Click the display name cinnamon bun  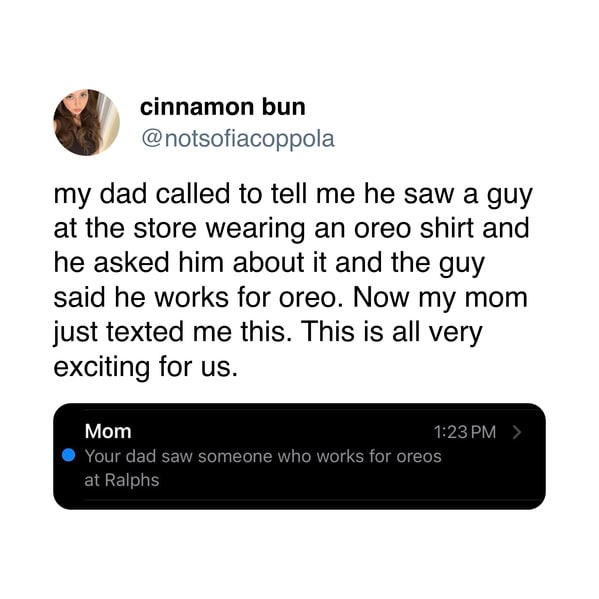point(223,107)
